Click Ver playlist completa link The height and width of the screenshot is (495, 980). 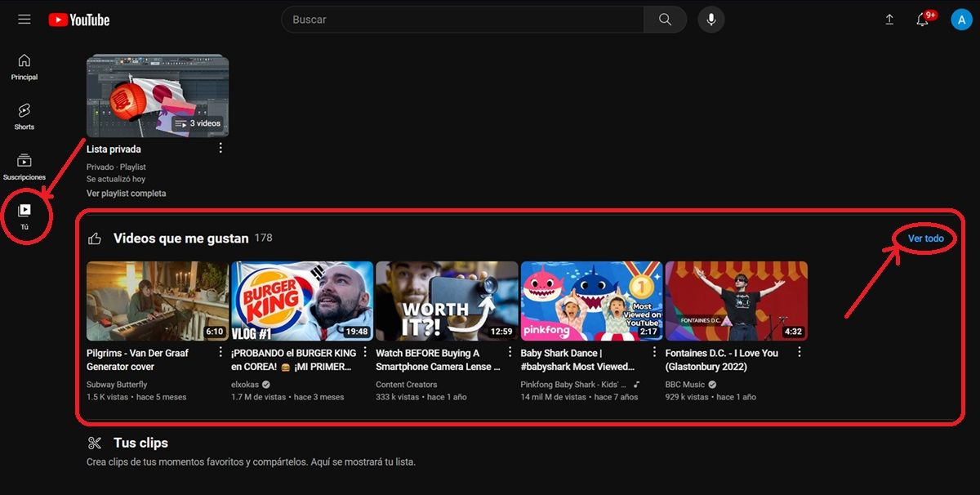tap(126, 194)
